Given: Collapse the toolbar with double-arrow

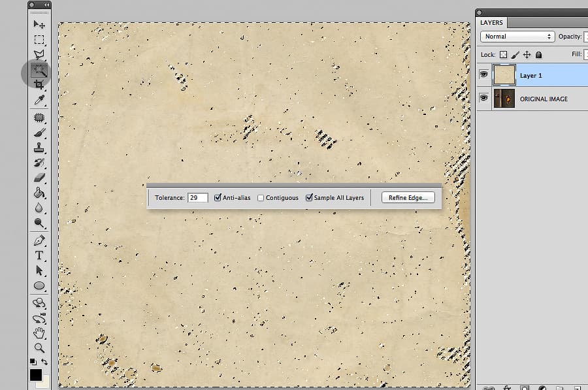Looking at the screenshot, I should 46,5.
